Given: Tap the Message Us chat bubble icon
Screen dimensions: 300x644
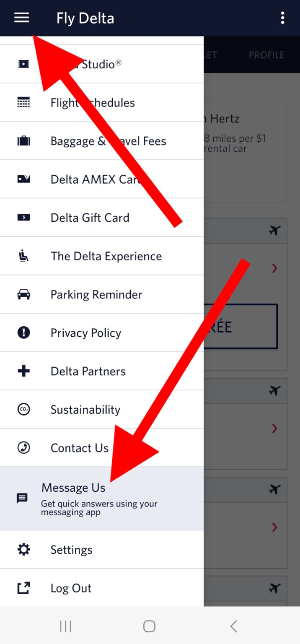Looking at the screenshot, I should (x=23, y=499).
